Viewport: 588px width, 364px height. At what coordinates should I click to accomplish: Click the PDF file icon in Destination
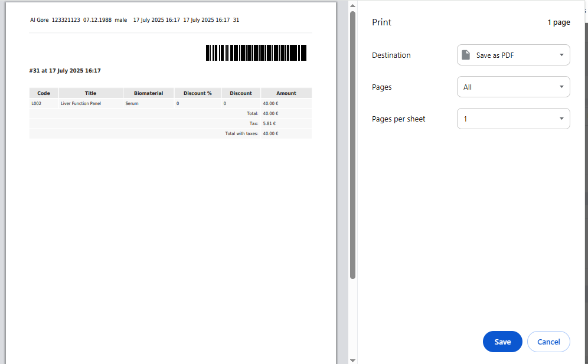(x=466, y=55)
